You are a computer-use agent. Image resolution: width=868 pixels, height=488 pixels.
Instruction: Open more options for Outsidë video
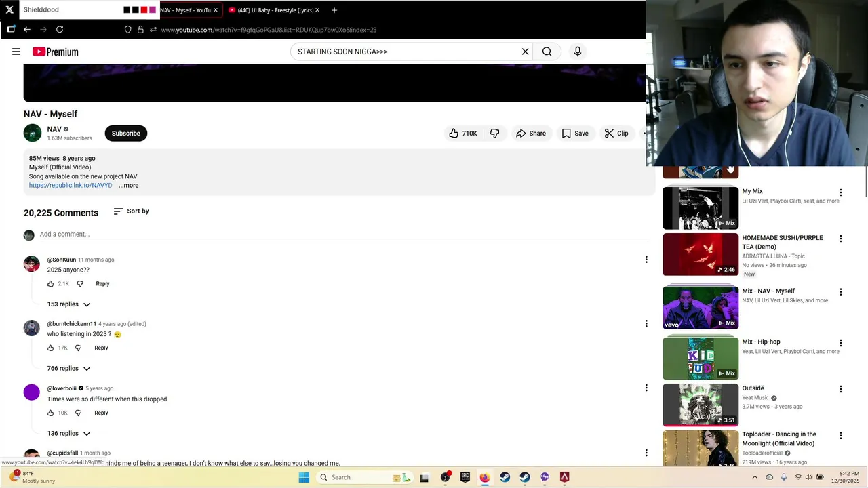[x=841, y=390]
